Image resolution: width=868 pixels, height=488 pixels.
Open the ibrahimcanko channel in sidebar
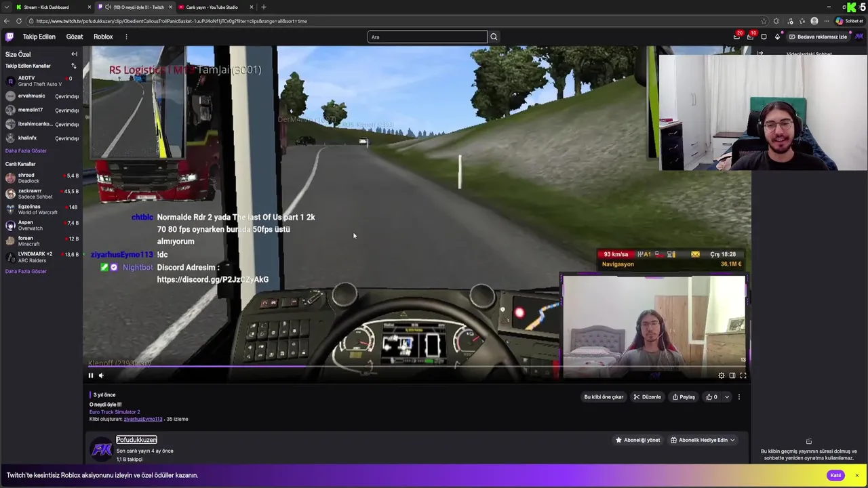pyautogui.click(x=41, y=124)
